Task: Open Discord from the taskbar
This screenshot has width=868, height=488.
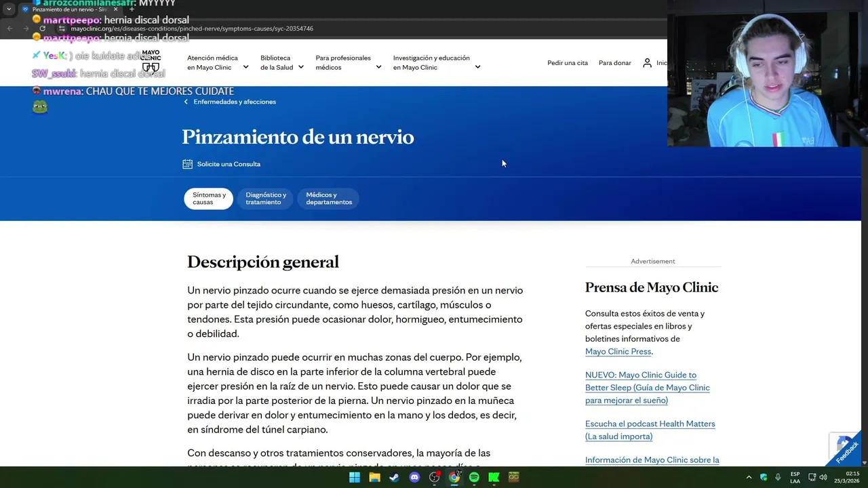Action: click(x=414, y=477)
